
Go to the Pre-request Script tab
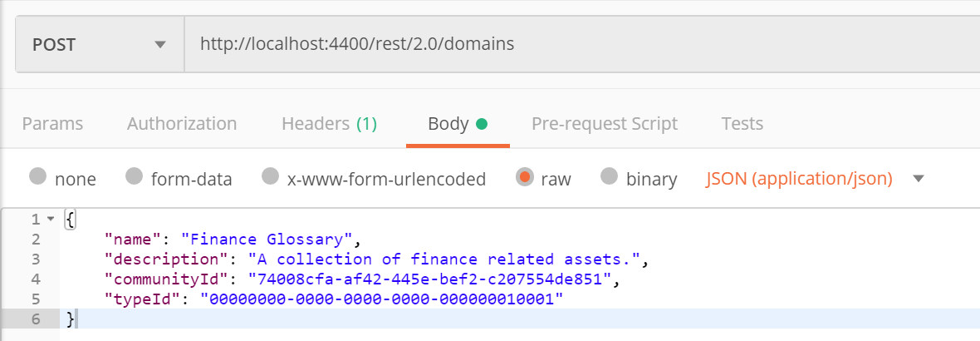pos(605,123)
